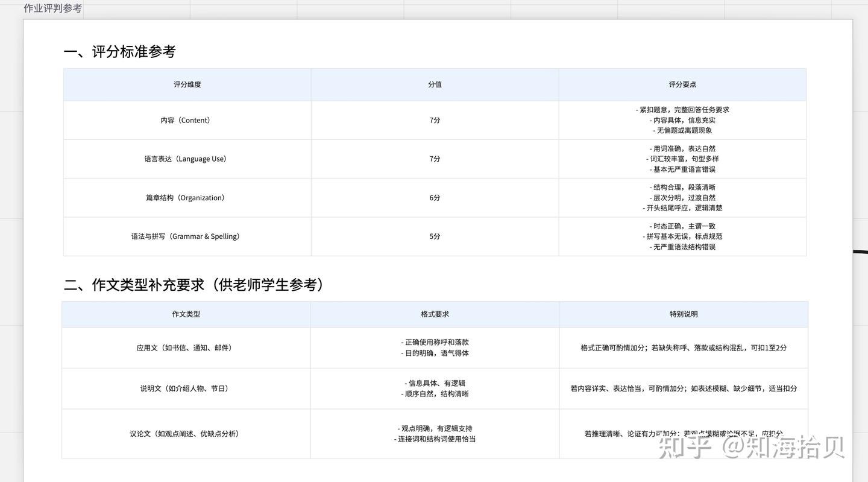Select the '语法与拼写（Grammar & Spelling）' cell

tap(187, 236)
